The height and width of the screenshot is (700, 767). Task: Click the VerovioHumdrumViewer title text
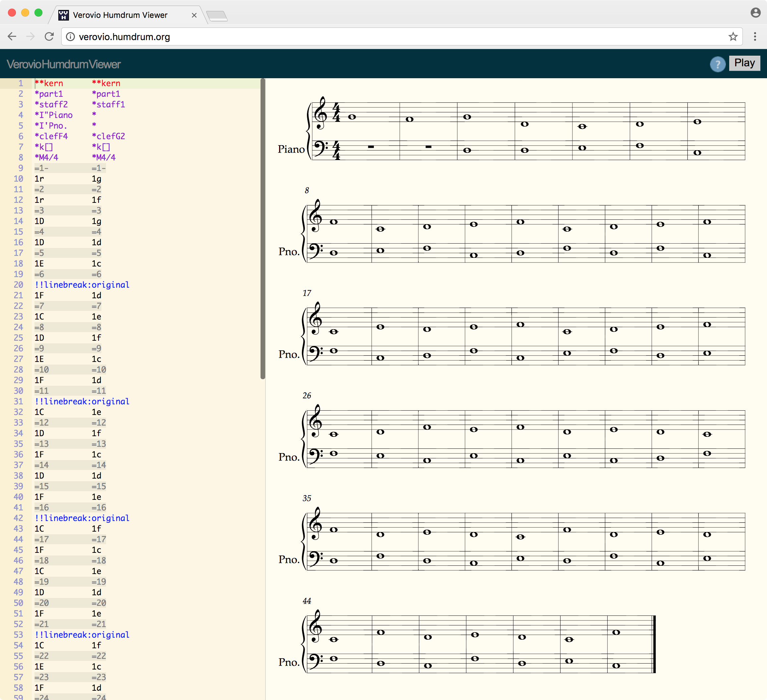(x=64, y=64)
